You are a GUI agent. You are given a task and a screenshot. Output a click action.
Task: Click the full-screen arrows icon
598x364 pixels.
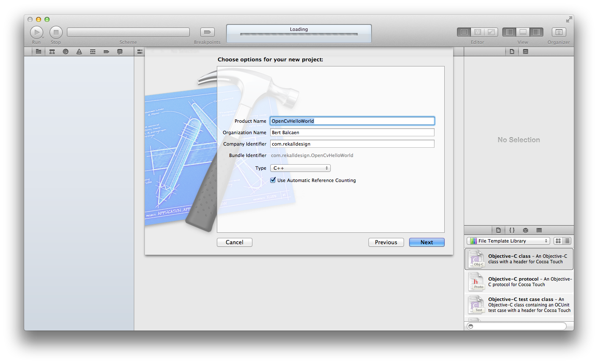tap(569, 19)
